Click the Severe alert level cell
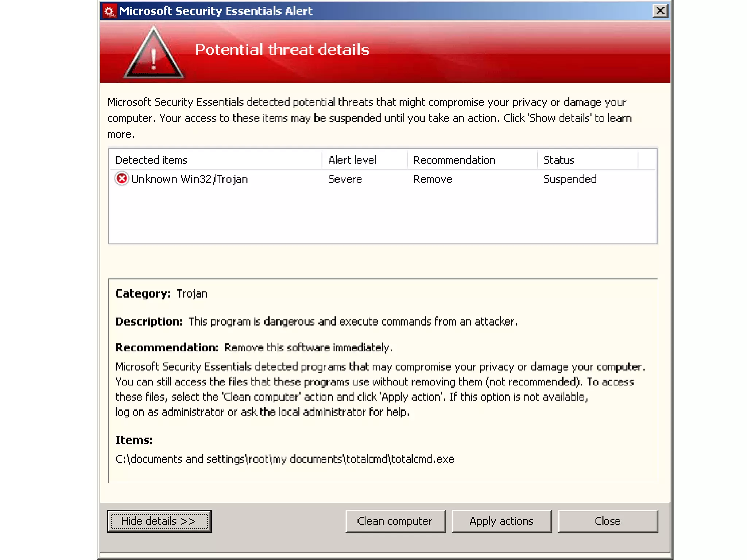This screenshot has width=747, height=560. (x=345, y=179)
